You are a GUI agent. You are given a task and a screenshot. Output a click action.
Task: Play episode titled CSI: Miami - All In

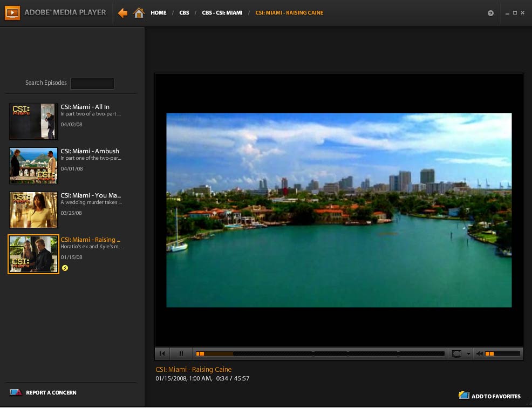coord(85,106)
